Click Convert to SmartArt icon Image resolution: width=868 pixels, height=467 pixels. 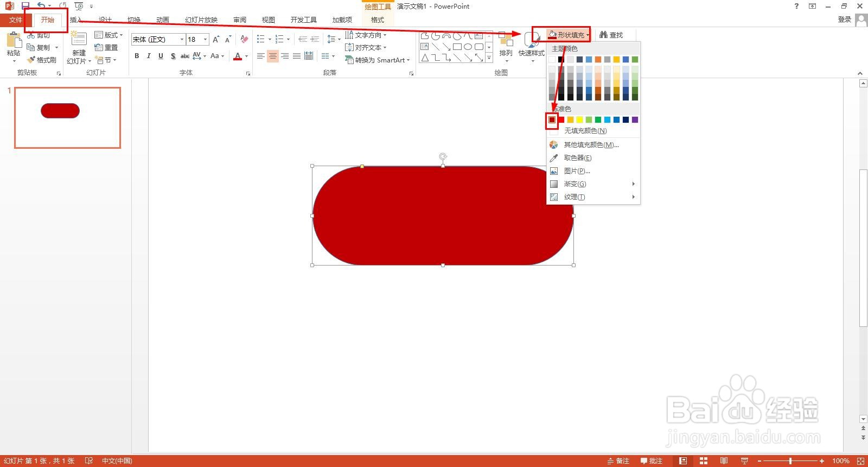coord(349,60)
